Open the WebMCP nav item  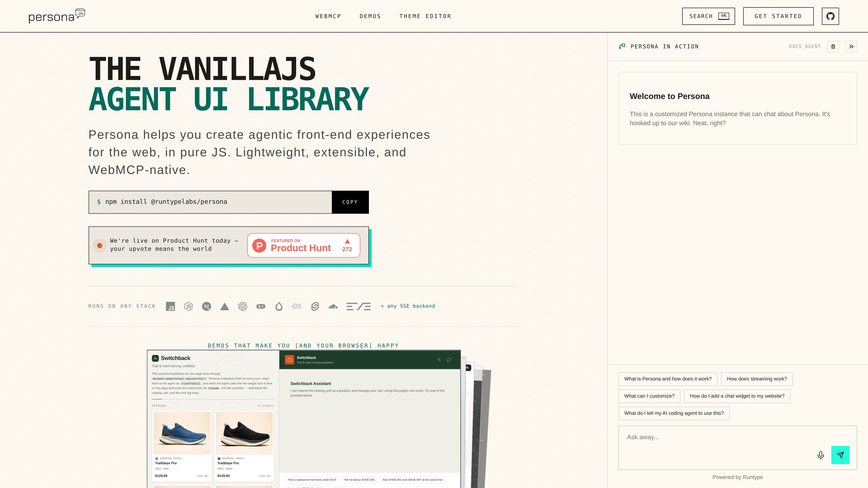click(328, 16)
